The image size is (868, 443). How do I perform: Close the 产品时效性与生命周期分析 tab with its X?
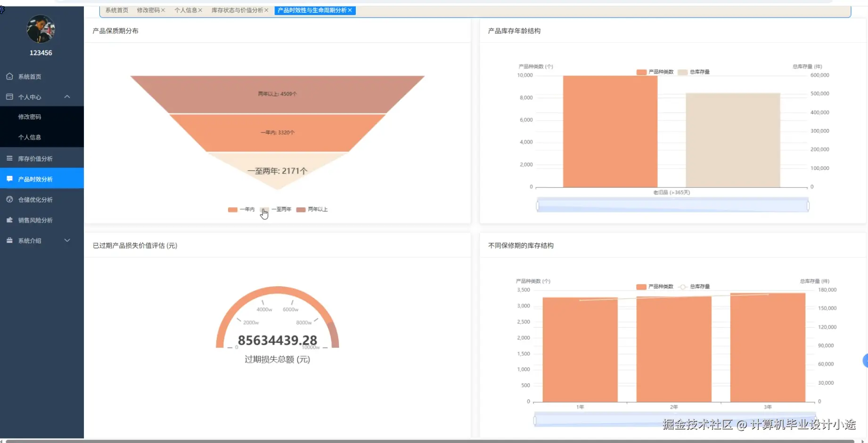click(x=350, y=10)
